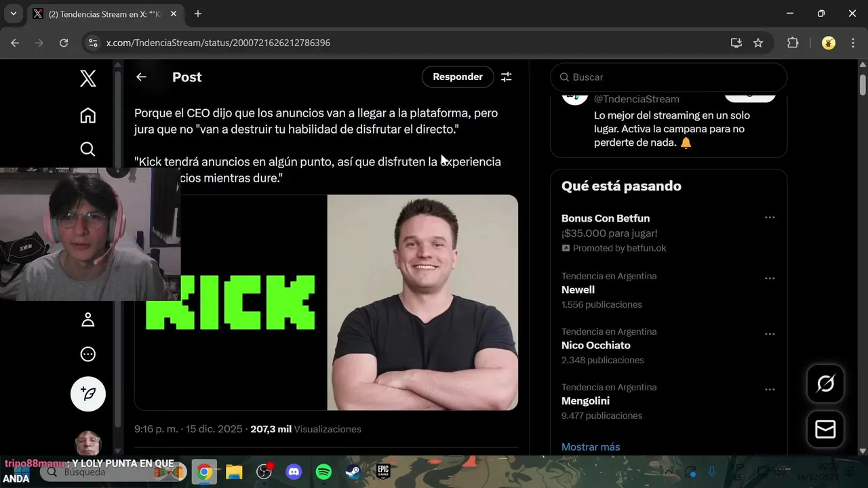This screenshot has height=488, width=868.
Task: Click the address bar URL
Action: tap(218, 43)
